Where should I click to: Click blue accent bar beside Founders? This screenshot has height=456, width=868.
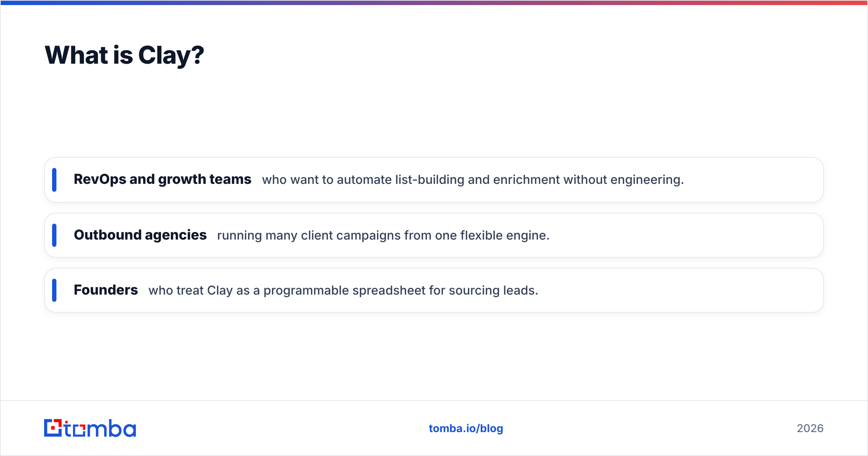pos(54,290)
